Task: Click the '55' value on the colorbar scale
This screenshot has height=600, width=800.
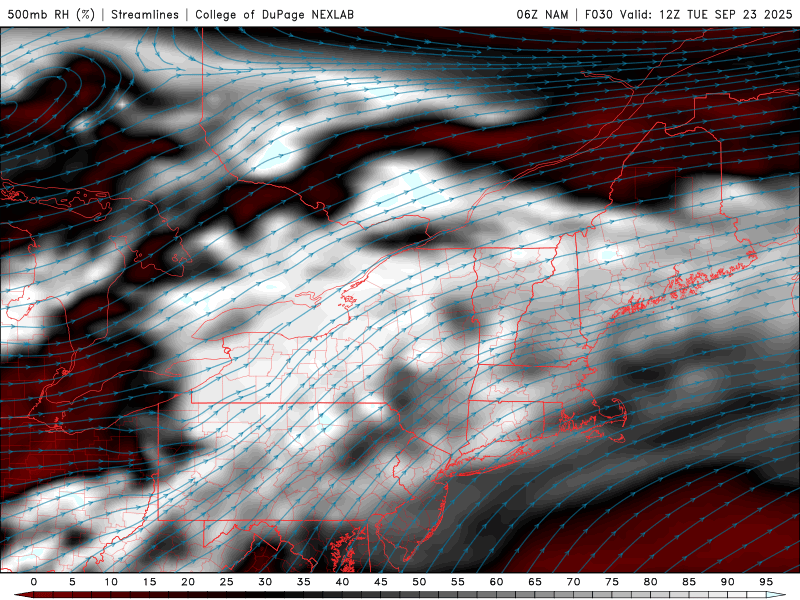Action: [x=458, y=582]
